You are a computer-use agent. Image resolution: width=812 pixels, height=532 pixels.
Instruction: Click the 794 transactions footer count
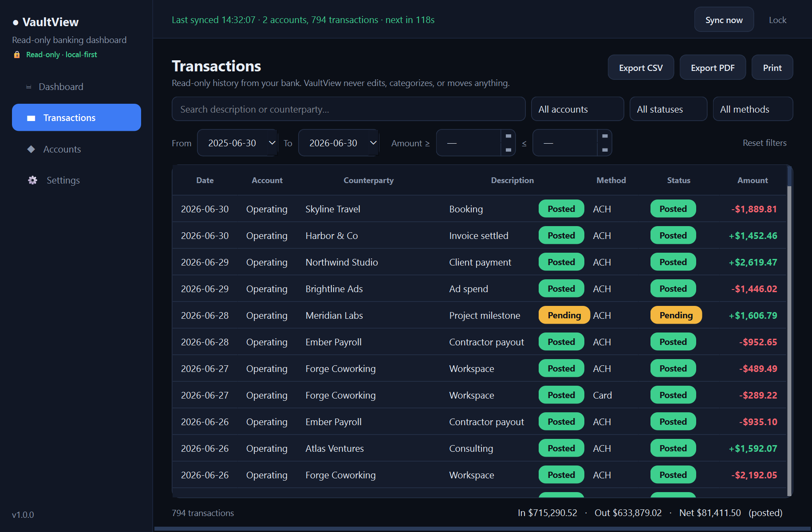(203, 512)
